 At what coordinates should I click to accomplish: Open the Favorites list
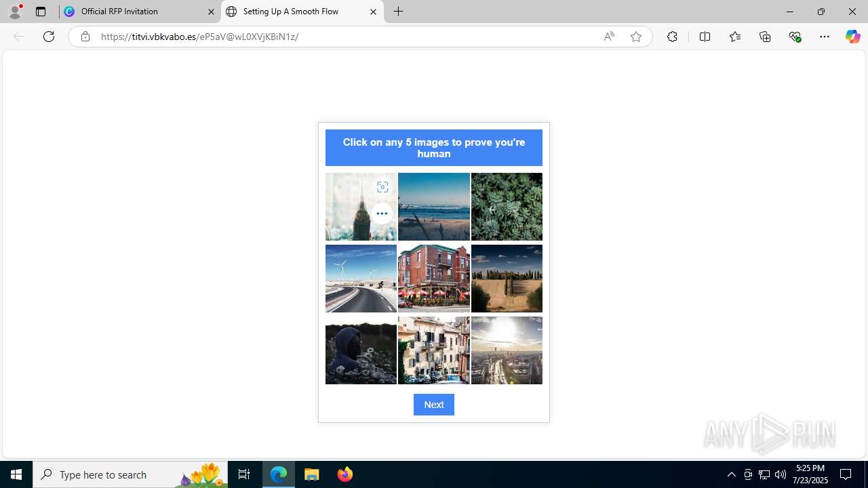pyautogui.click(x=735, y=37)
